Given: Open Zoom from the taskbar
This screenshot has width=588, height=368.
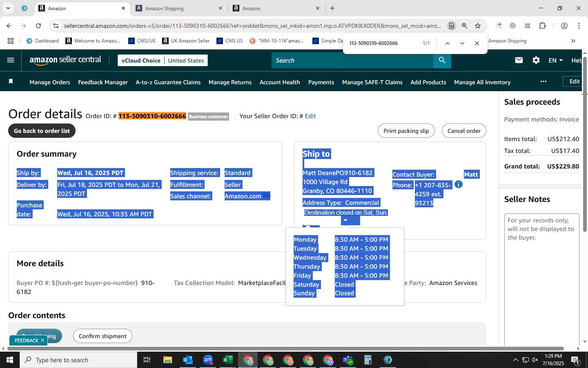Looking at the screenshot, I should point(208,360).
